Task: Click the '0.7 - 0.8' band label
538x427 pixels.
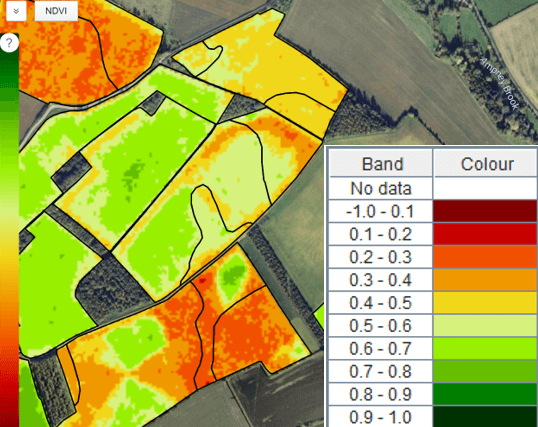Action: pyautogui.click(x=381, y=371)
